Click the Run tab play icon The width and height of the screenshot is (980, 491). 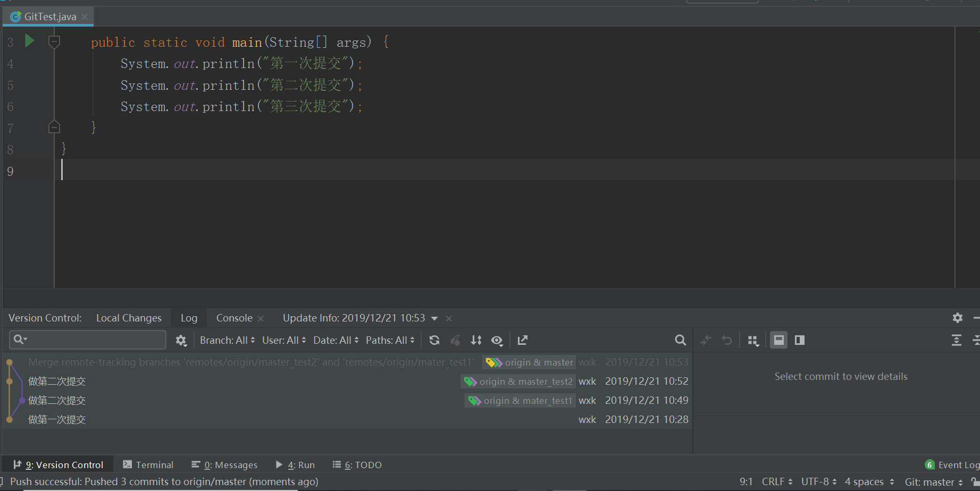pyautogui.click(x=279, y=464)
